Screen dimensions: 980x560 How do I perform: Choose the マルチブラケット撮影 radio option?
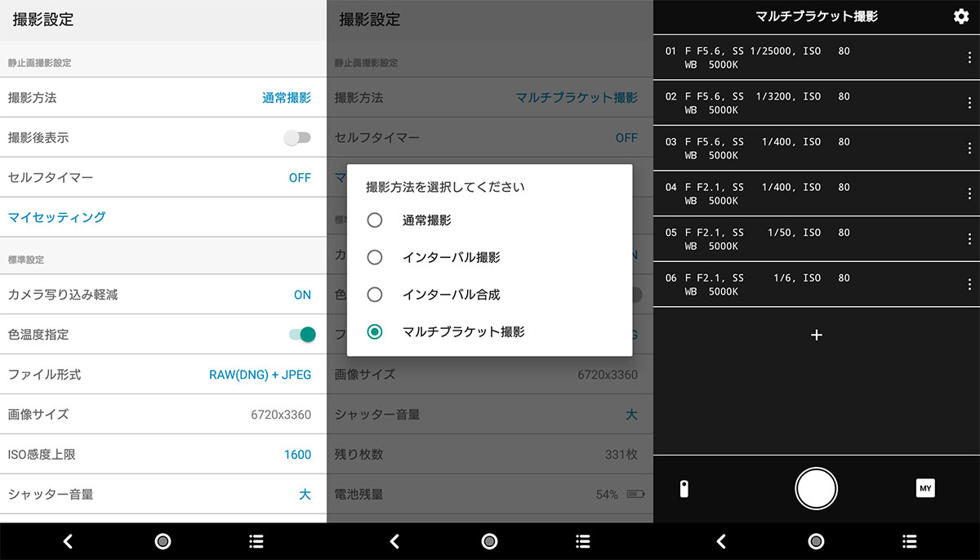pos(375,331)
